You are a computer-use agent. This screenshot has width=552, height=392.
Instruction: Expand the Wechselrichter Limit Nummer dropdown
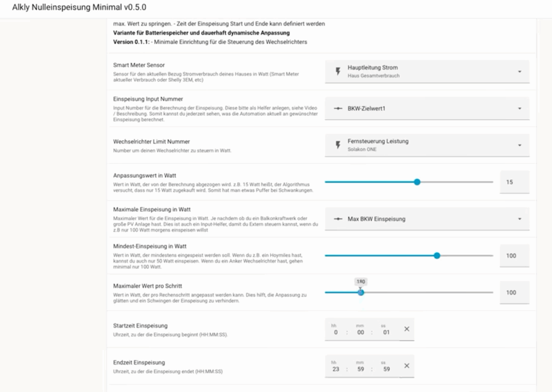pyautogui.click(x=519, y=145)
